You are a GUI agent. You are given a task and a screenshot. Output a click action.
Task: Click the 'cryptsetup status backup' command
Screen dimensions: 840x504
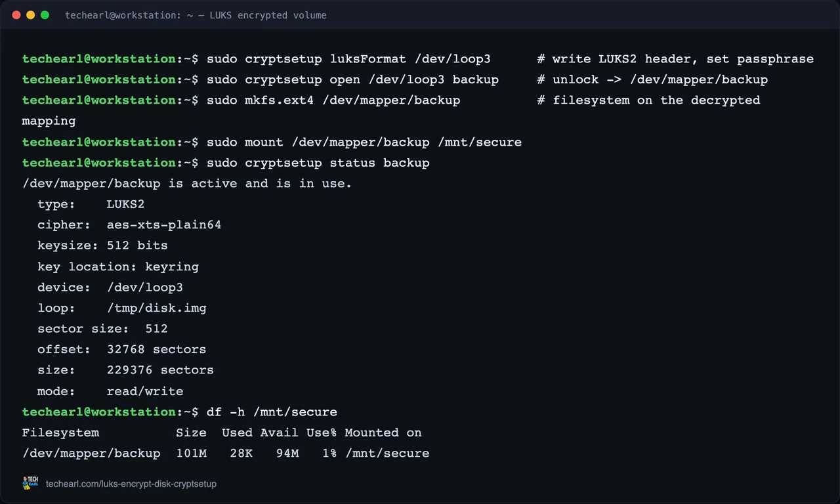(x=337, y=163)
